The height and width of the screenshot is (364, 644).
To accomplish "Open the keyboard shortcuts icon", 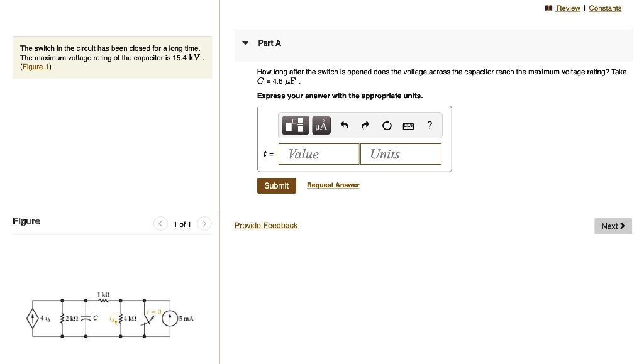I will (408, 126).
